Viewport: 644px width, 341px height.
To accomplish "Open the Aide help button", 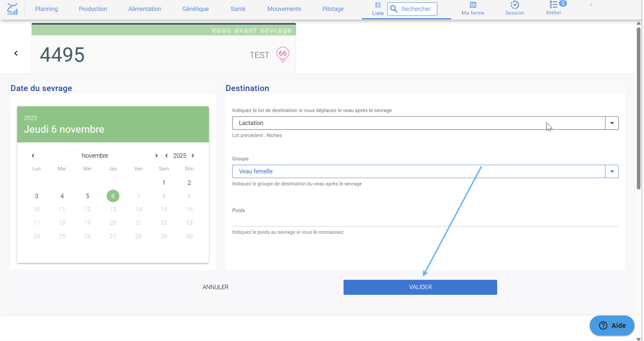I will point(611,325).
